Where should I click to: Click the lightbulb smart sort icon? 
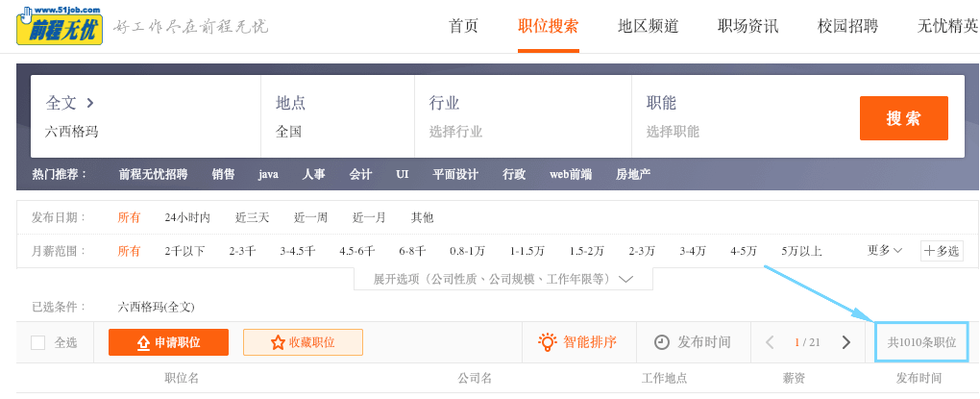tap(547, 342)
